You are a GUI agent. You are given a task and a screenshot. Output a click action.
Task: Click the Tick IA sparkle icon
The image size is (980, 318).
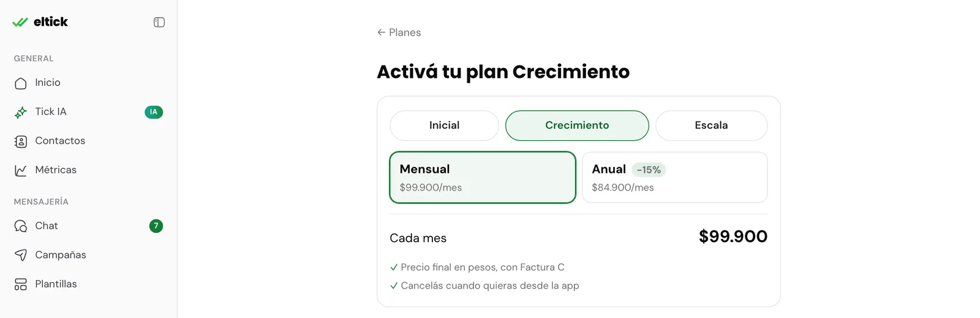point(21,112)
